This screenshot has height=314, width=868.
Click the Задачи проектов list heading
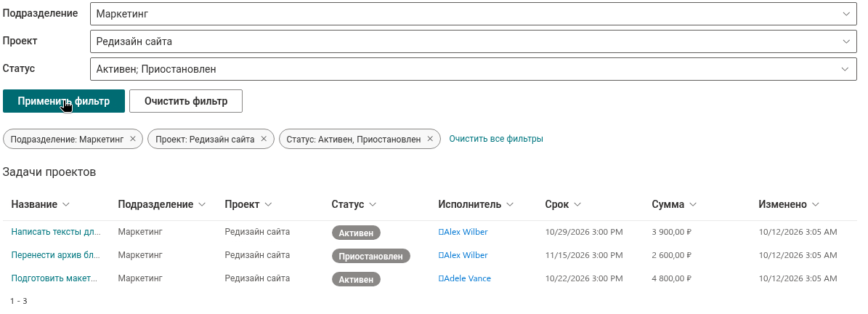coord(49,172)
